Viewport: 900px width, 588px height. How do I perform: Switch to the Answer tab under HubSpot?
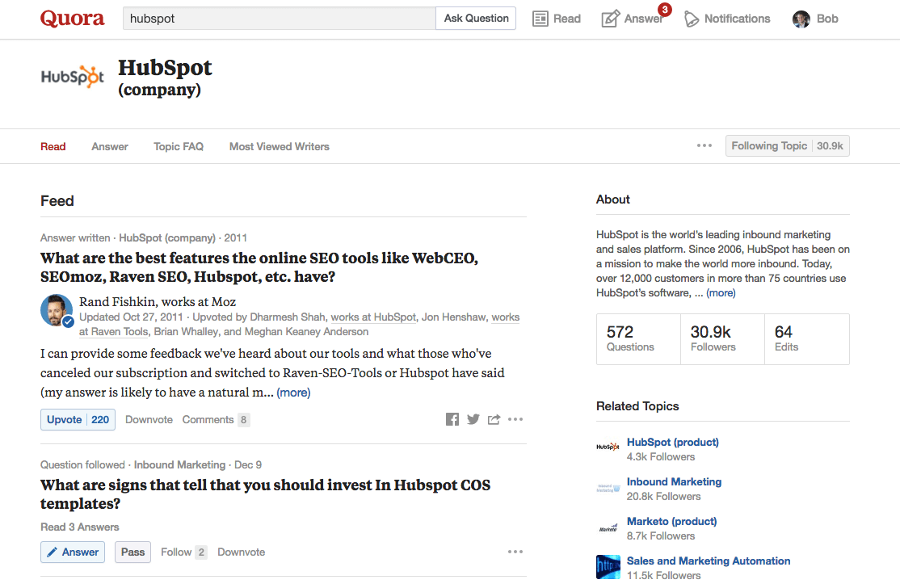(x=110, y=146)
